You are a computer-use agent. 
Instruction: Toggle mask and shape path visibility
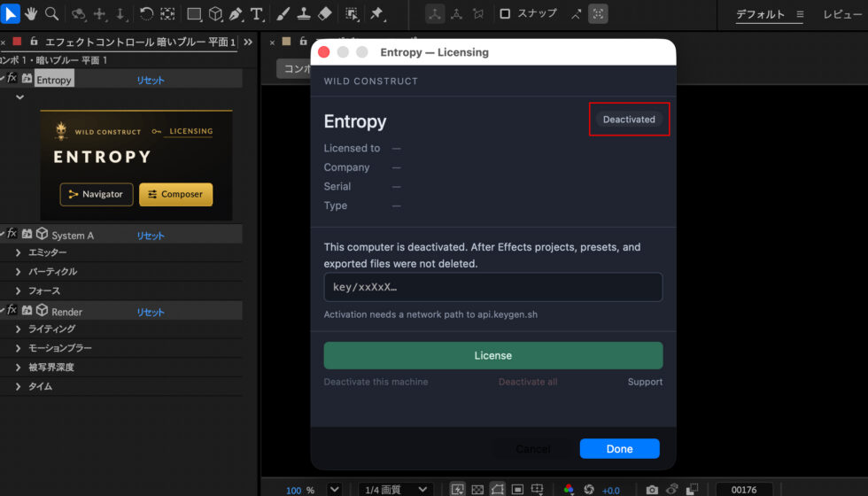[497, 489]
